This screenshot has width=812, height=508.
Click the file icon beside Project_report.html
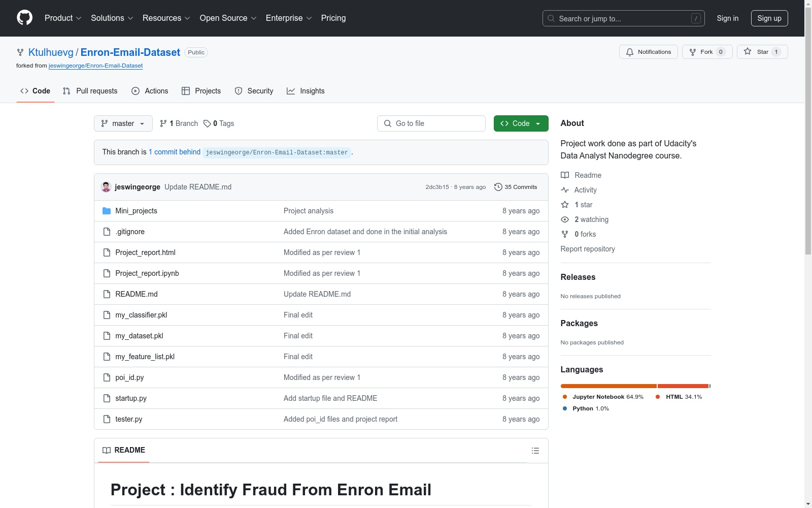pyautogui.click(x=107, y=252)
